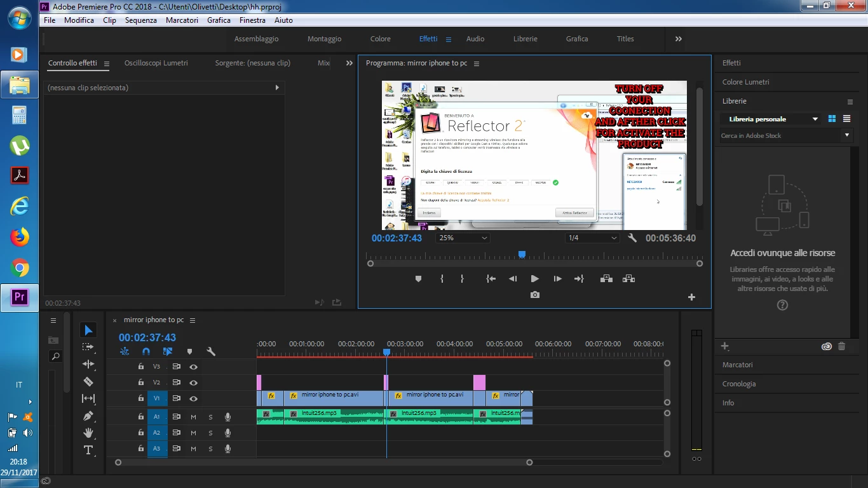The width and height of the screenshot is (868, 488).
Task: Select the first mirror iphone to pc.avi clip
Action: pos(334,397)
